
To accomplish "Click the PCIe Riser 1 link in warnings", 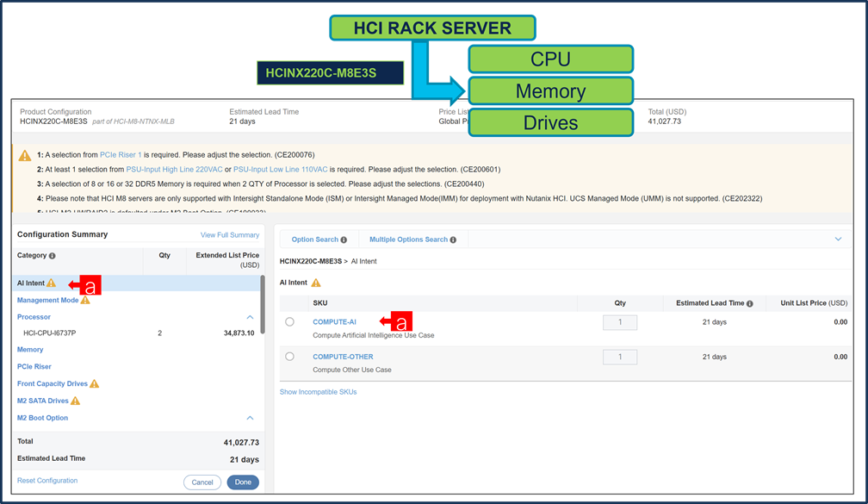I will click(121, 155).
